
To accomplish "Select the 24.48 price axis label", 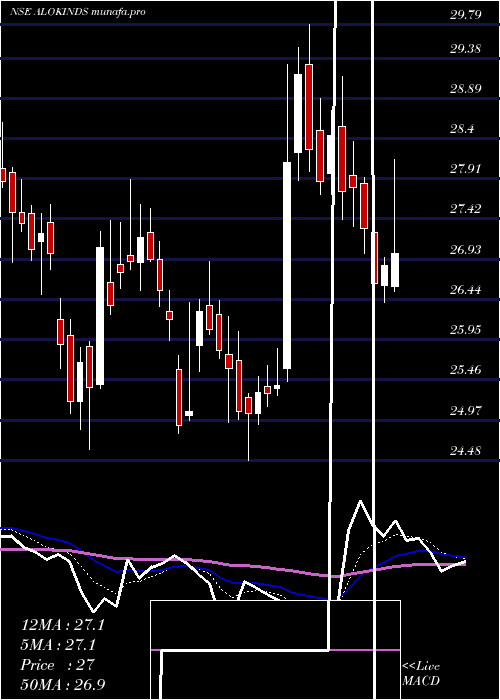I will (x=466, y=450).
